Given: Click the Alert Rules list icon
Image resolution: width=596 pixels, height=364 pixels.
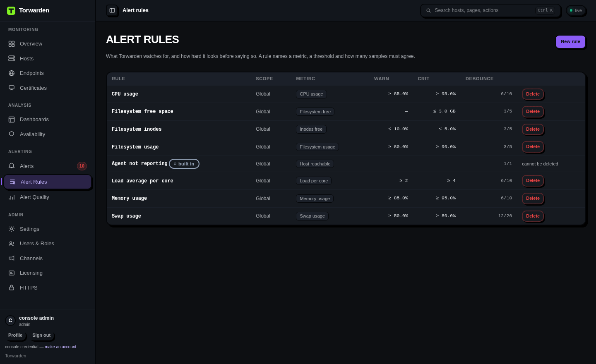Looking at the screenshot, I should [x=12, y=182].
